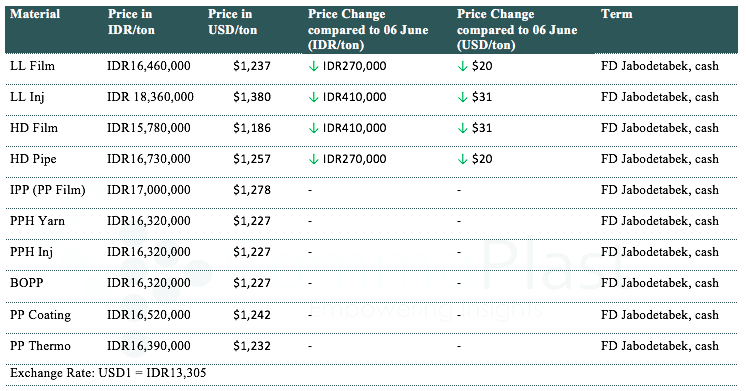Image resolution: width=746 pixels, height=391 pixels.
Task: Click the green down arrow beside IDR270,000 in LL Film row
Action: [313, 67]
